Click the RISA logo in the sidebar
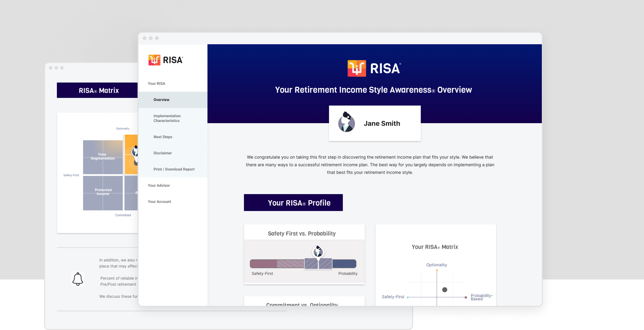The image size is (644, 330). 166,60
